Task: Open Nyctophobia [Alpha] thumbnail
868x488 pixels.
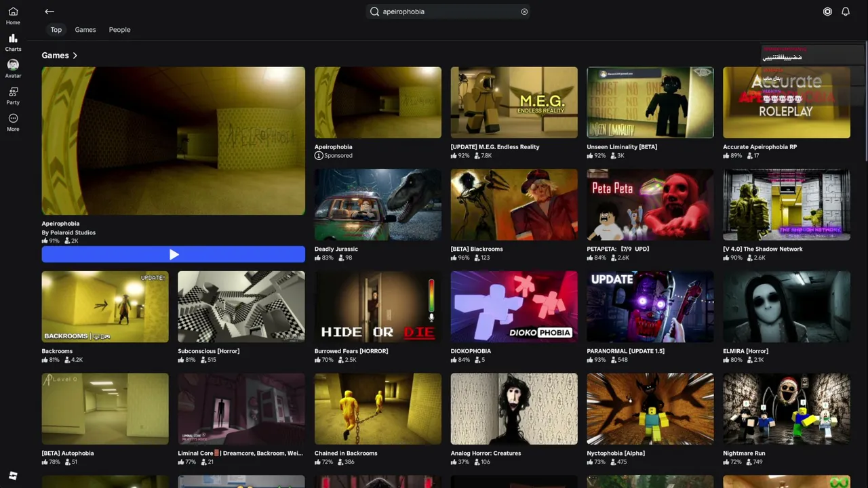Action: [650, 409]
